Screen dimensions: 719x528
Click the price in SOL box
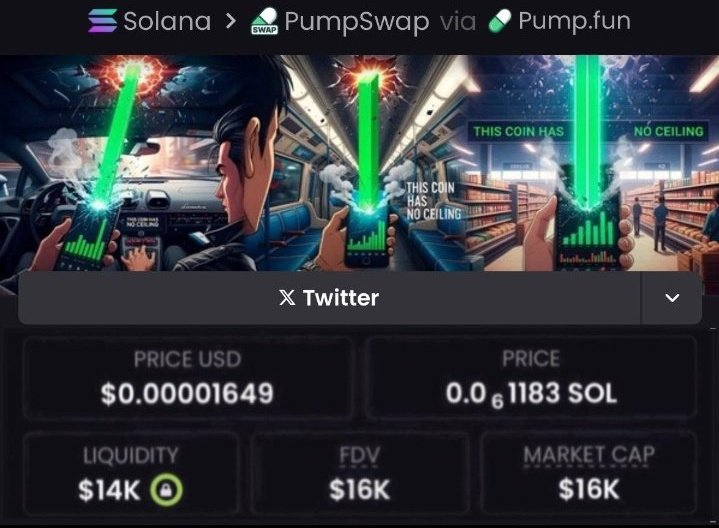click(531, 378)
